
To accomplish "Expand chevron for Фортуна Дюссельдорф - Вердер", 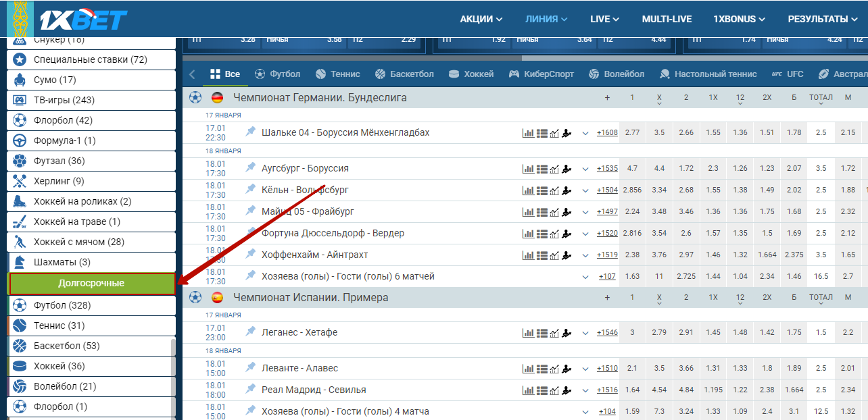I will 585,234.
